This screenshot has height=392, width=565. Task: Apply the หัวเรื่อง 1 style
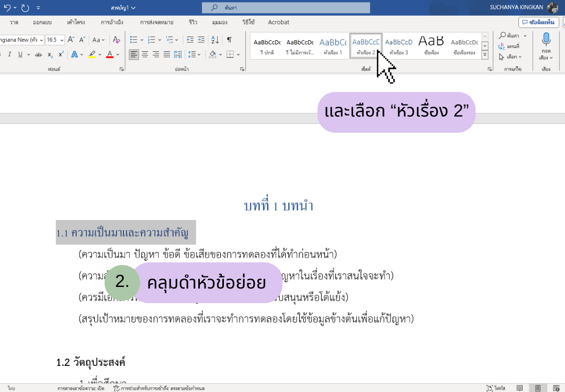[x=333, y=45]
